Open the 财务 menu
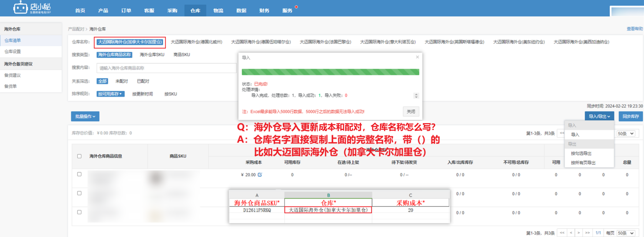The height and width of the screenshot is (237, 644). tap(264, 10)
